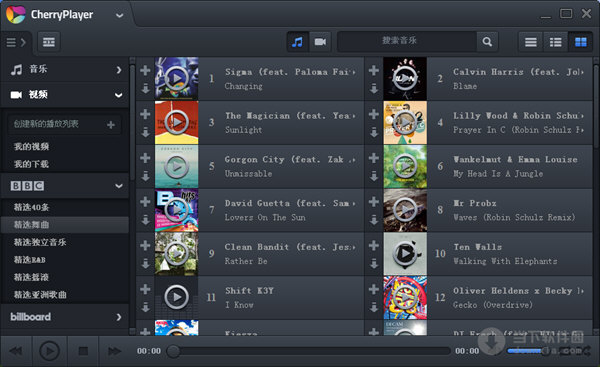This screenshot has height=367, width=600.
Task: Click the plus to create a new playlist
Action: click(111, 124)
